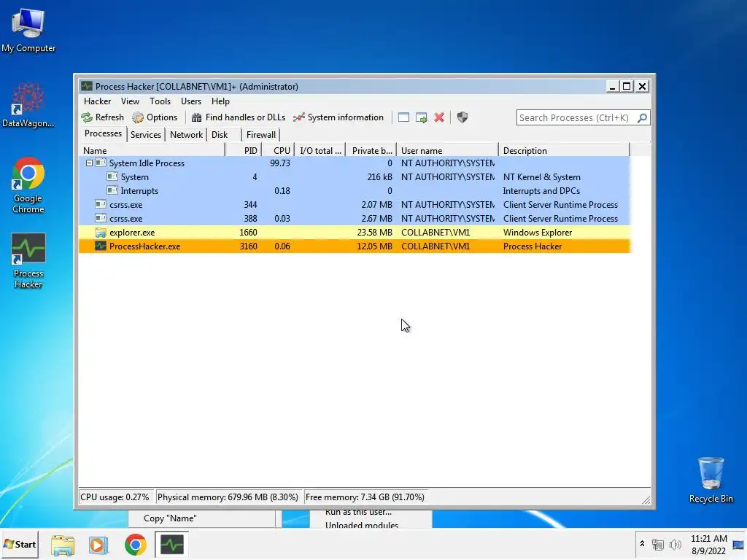Click the red X terminate icon
Viewport: 747px width, 560px height.
(439, 117)
